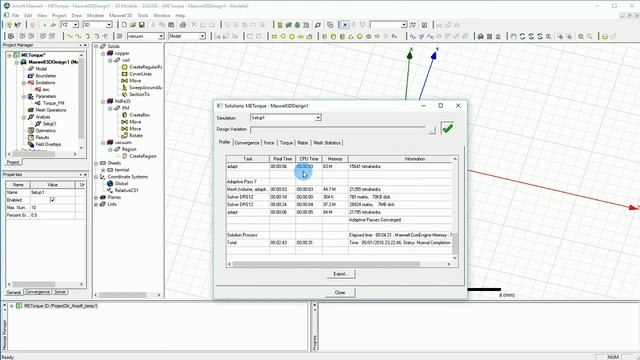Click Max Num value 10 in Properties
Image resolution: width=640 pixels, height=360 pixels.
52,207
